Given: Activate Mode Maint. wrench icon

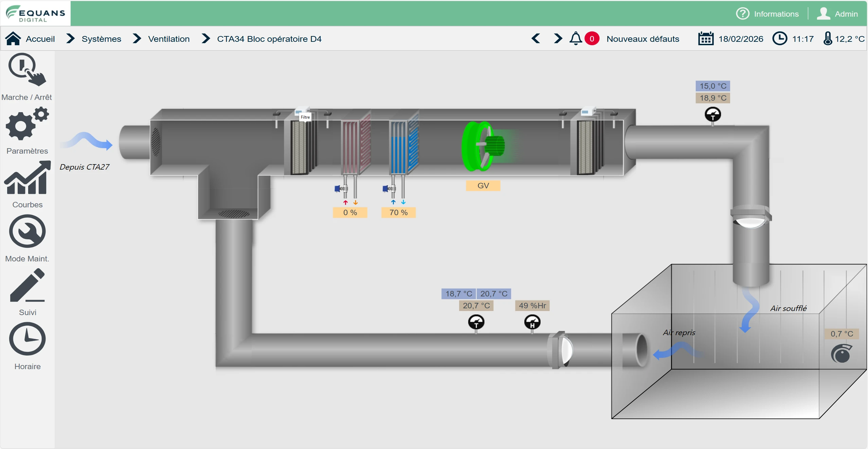Looking at the screenshot, I should coord(27,231).
